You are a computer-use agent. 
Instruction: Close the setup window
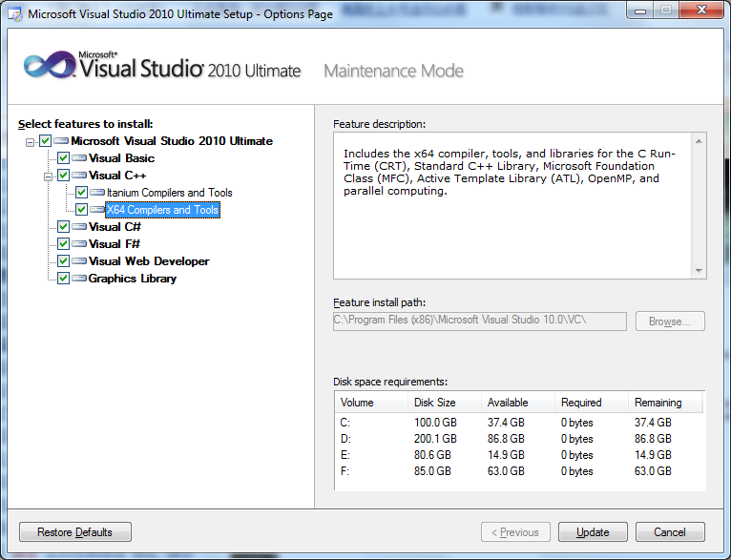click(x=701, y=10)
